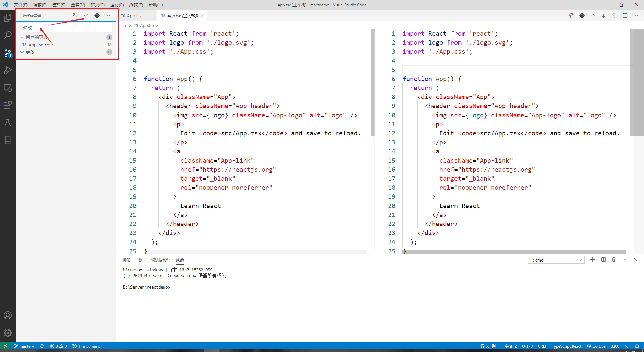The image size is (644, 352).
Task: Delete terminal with the trash icon
Action: pos(614,260)
